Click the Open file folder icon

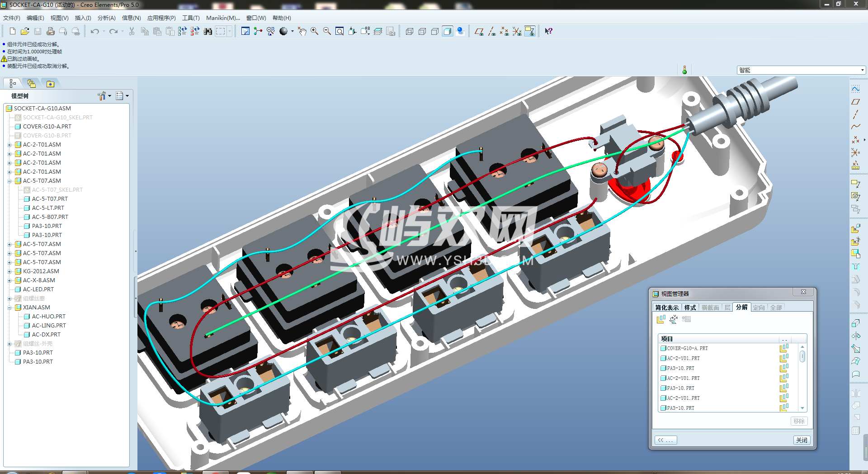coord(25,31)
